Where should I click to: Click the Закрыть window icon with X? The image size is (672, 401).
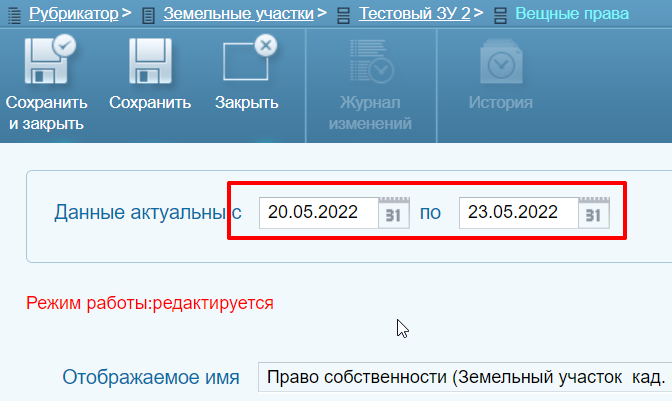point(249,58)
